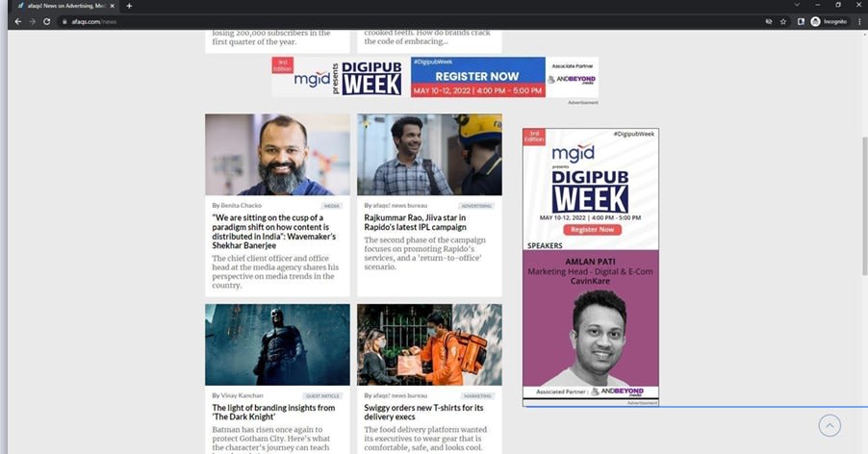Click the Swiggy delivery exec article image

429,345
